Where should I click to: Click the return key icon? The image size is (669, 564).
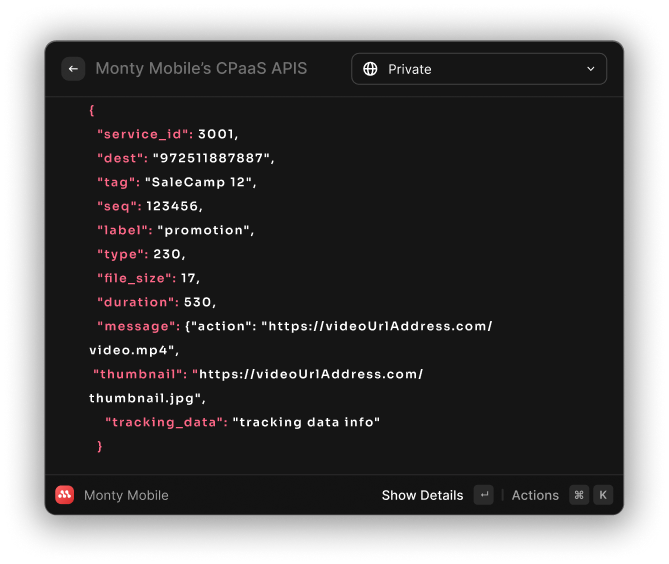coord(483,495)
